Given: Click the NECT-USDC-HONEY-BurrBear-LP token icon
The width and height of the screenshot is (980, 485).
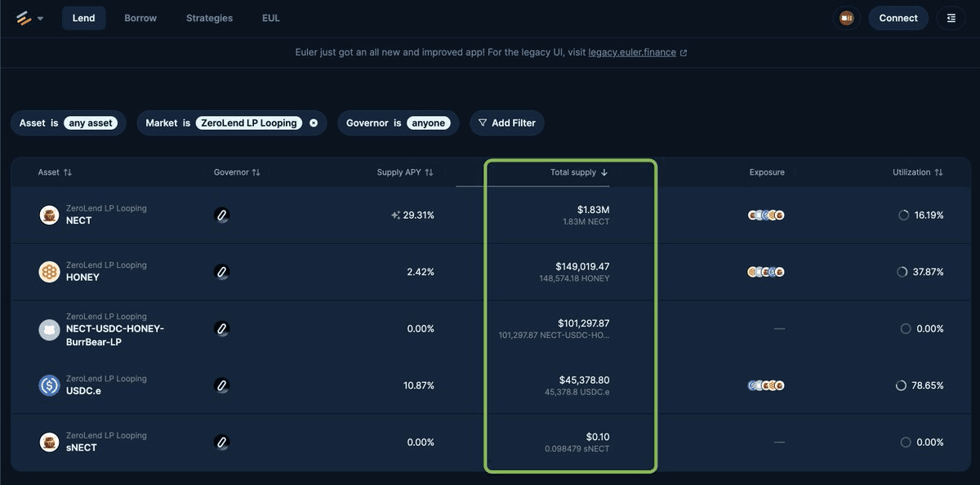Looking at the screenshot, I should [50, 329].
